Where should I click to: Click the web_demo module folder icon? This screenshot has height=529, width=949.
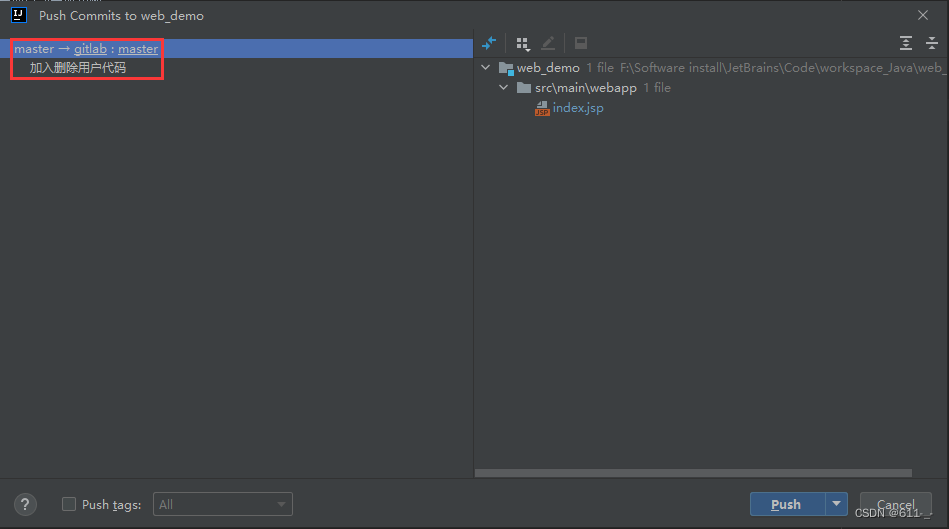506,68
